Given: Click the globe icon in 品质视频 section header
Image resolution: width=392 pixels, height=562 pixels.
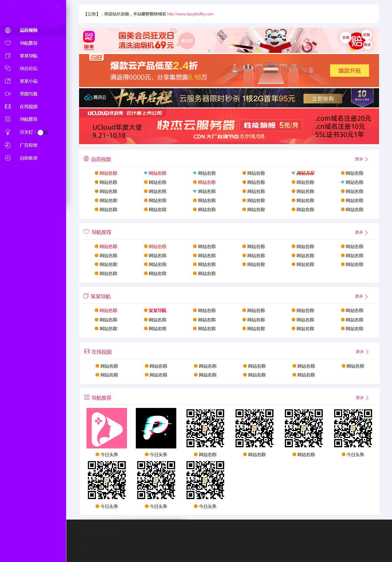Looking at the screenshot, I should [86, 158].
